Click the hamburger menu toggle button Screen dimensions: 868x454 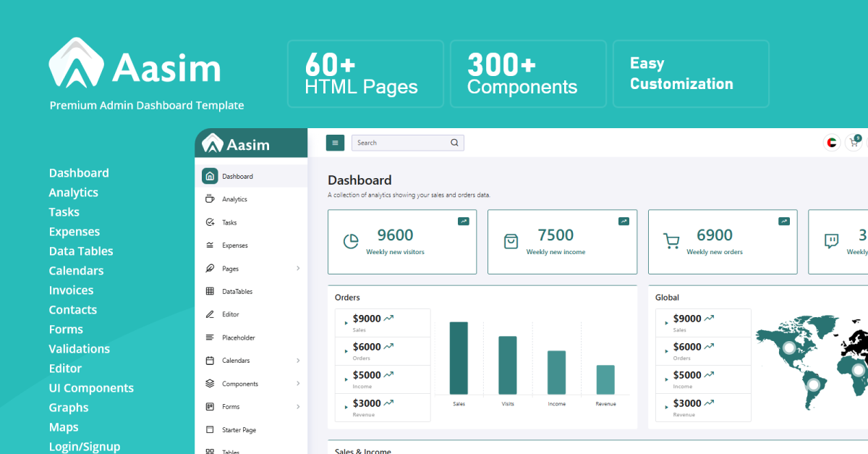click(335, 143)
